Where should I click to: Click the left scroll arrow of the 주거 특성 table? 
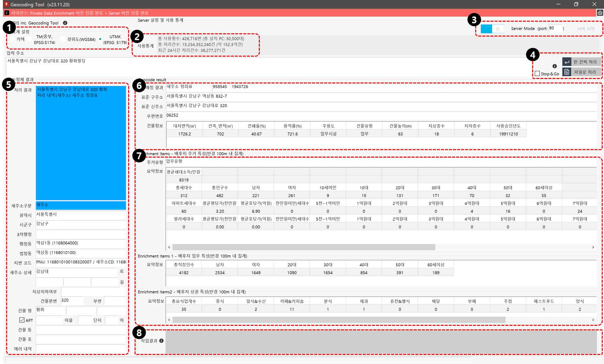[169, 247]
